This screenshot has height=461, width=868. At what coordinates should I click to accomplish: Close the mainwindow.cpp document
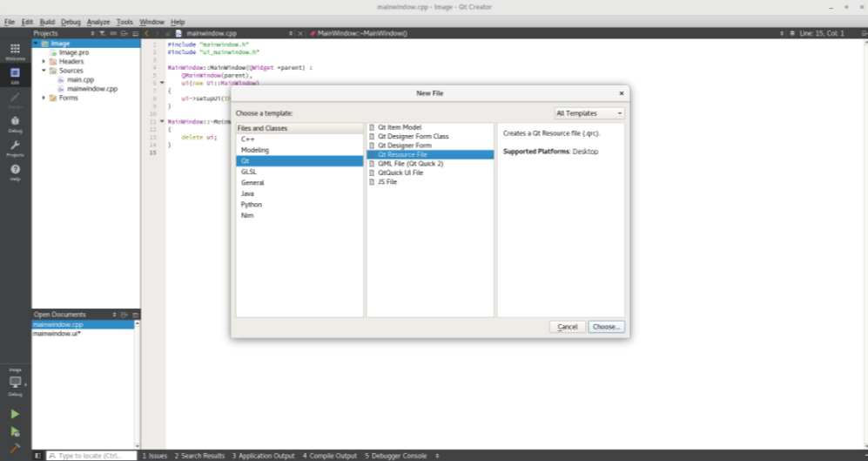300,33
